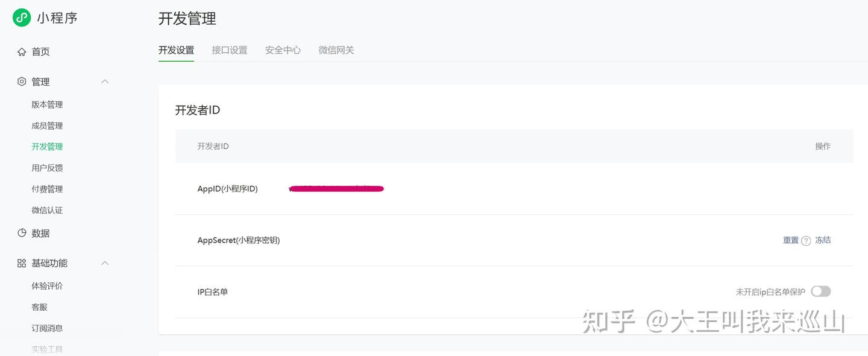The height and width of the screenshot is (356, 868).
Task: Click the 冻结 link for AppSecret
Action: [823, 240]
